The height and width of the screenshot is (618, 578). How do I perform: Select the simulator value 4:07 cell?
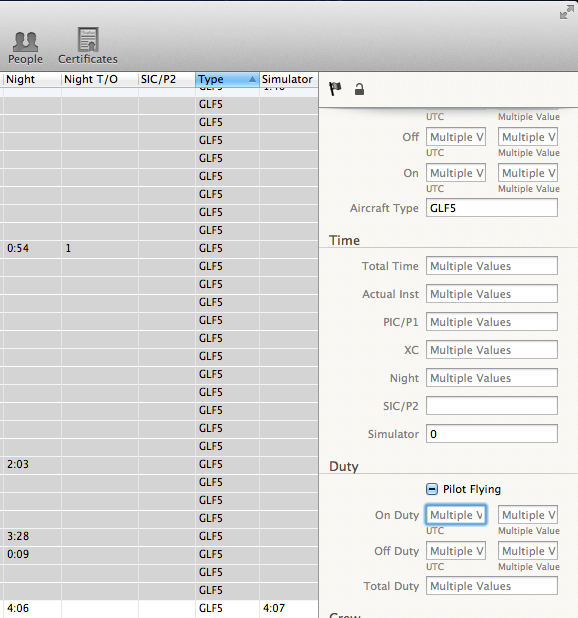point(289,608)
